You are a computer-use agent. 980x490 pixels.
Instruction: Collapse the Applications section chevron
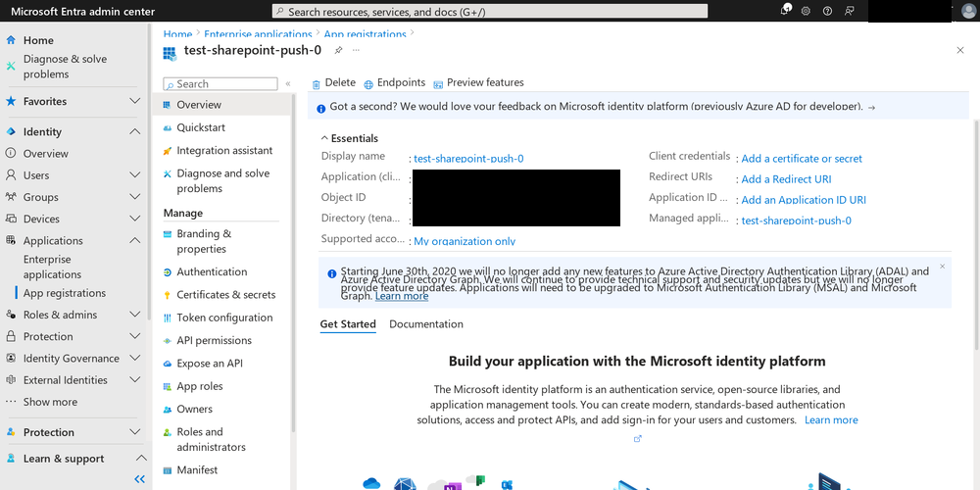pyautogui.click(x=134, y=240)
